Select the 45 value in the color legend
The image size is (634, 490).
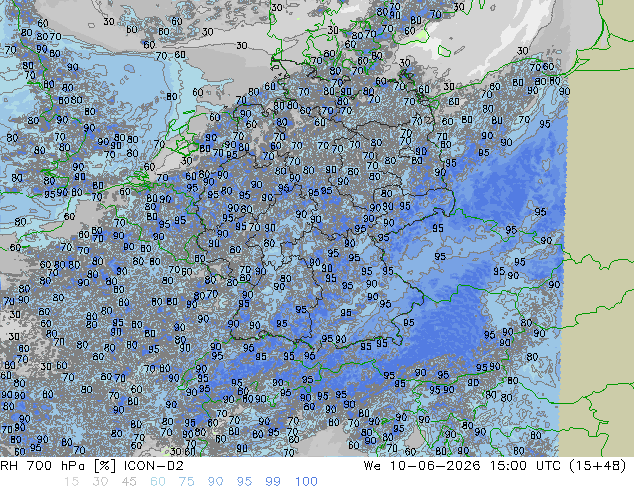point(129,482)
